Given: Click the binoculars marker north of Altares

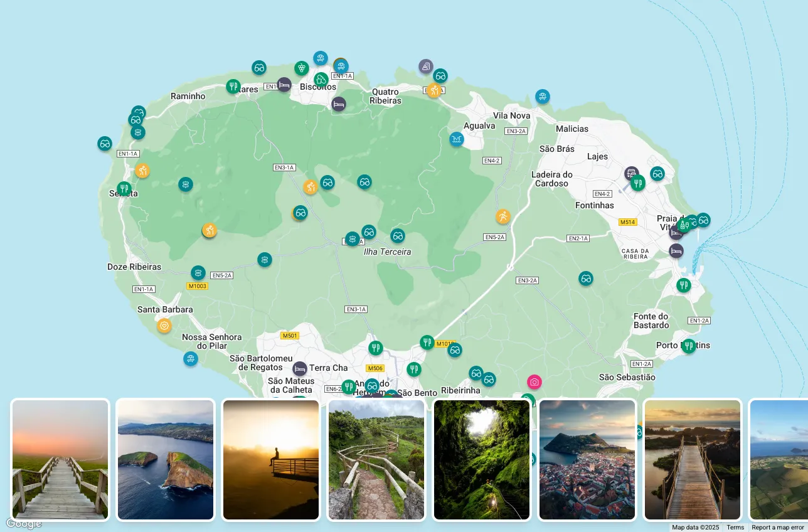Looking at the screenshot, I should [x=259, y=68].
